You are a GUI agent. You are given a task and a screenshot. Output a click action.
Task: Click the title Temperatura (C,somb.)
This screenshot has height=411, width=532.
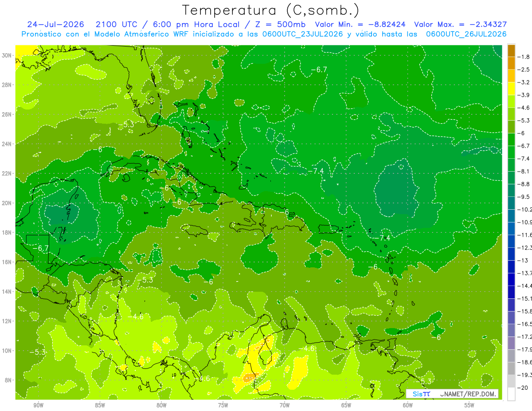[271, 10]
